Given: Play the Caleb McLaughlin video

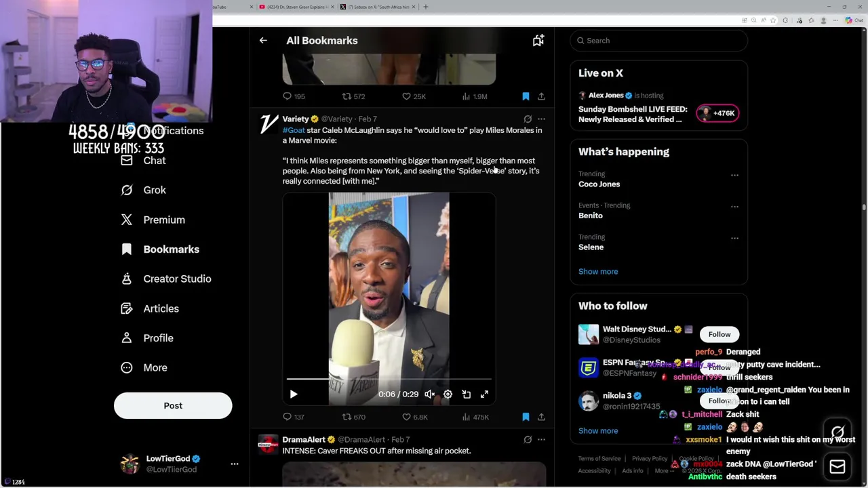Looking at the screenshot, I should point(294,394).
